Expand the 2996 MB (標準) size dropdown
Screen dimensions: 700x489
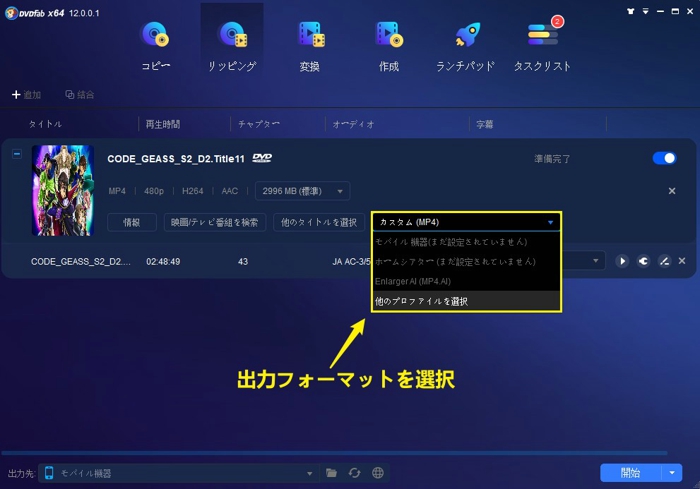302,191
